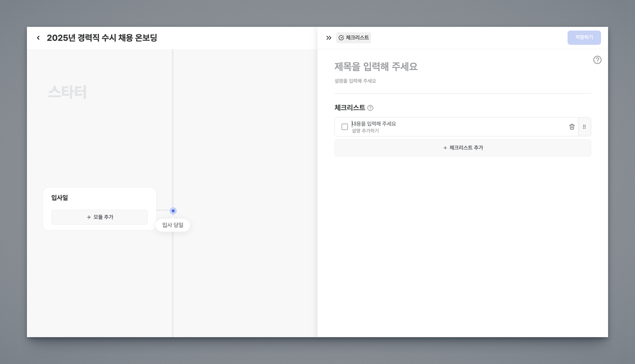Viewport: 635px width, 364px height.
Task: Click the drag handle dots icon
Action: pos(584,127)
